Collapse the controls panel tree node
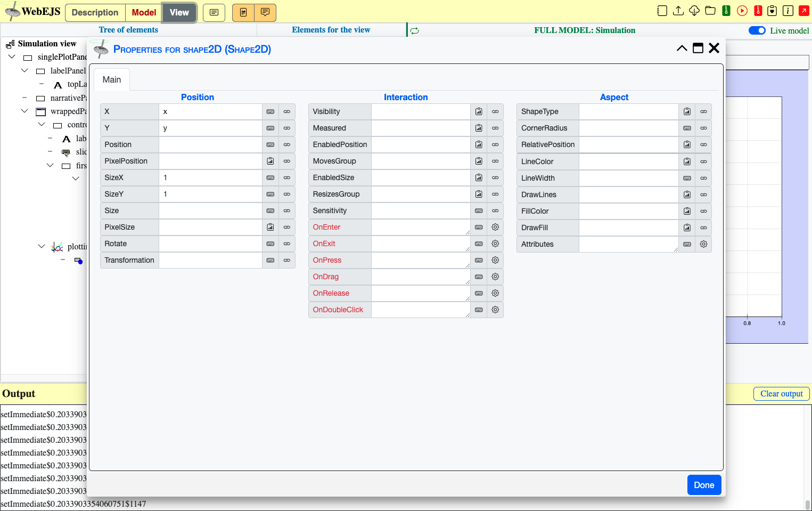 [x=42, y=124]
